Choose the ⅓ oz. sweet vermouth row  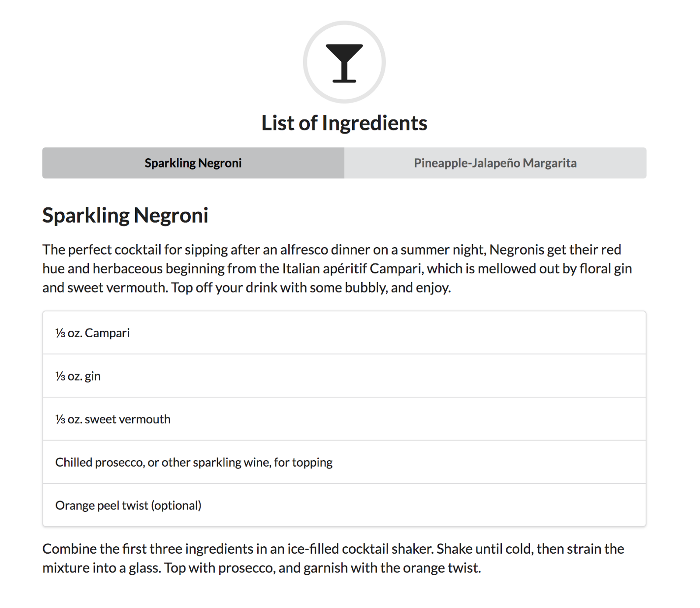[344, 419]
